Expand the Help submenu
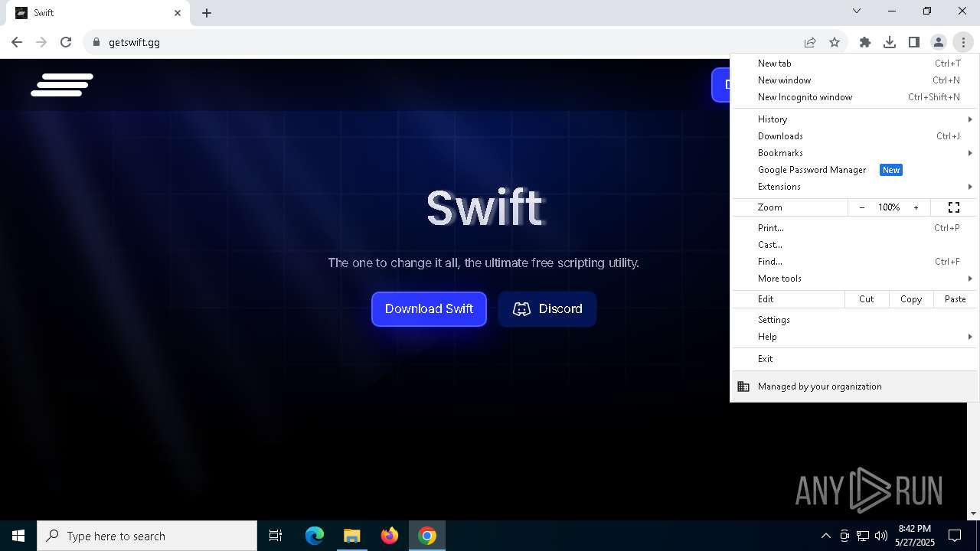 pos(854,337)
